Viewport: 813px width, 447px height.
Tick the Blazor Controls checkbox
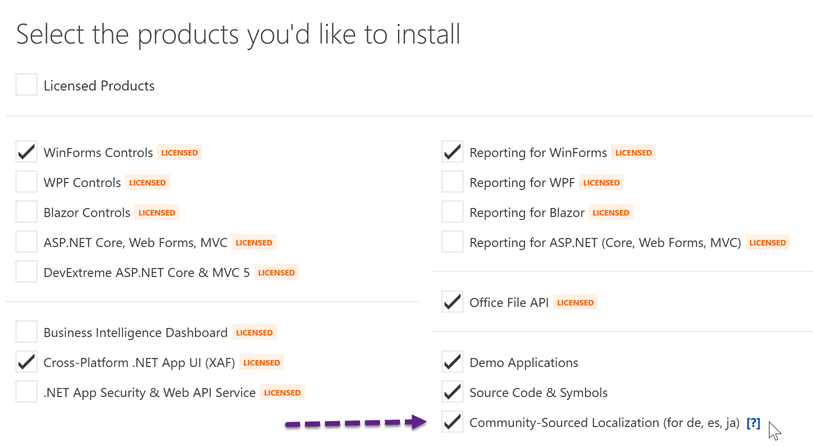tap(26, 212)
